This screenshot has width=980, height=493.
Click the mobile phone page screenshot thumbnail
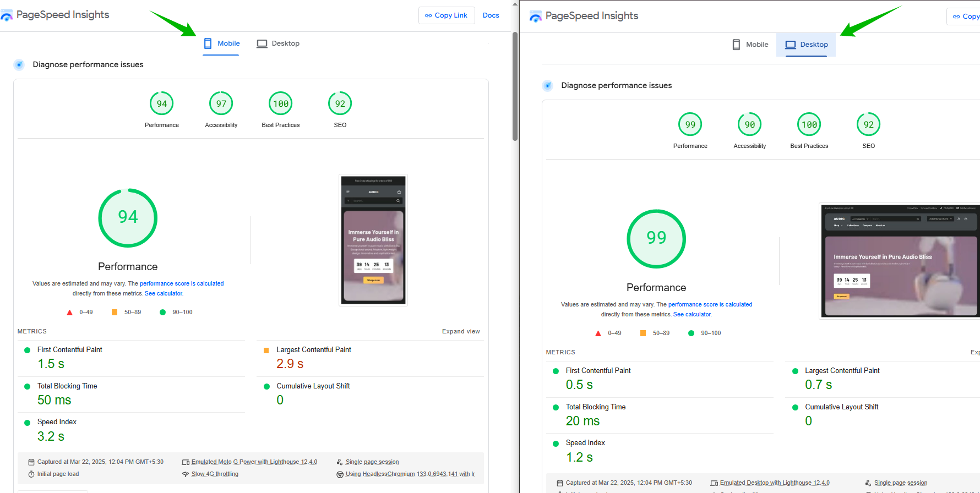click(x=373, y=240)
